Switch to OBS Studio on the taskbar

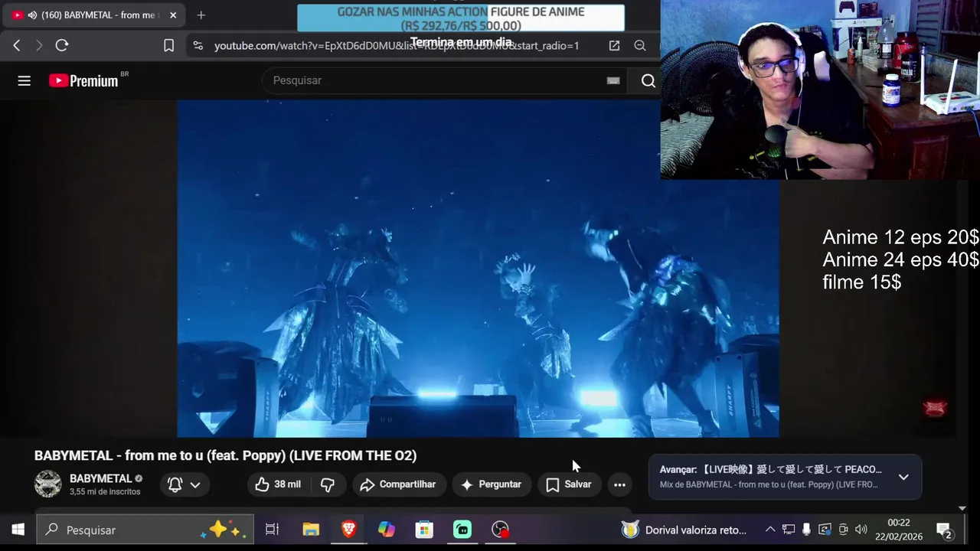500,530
